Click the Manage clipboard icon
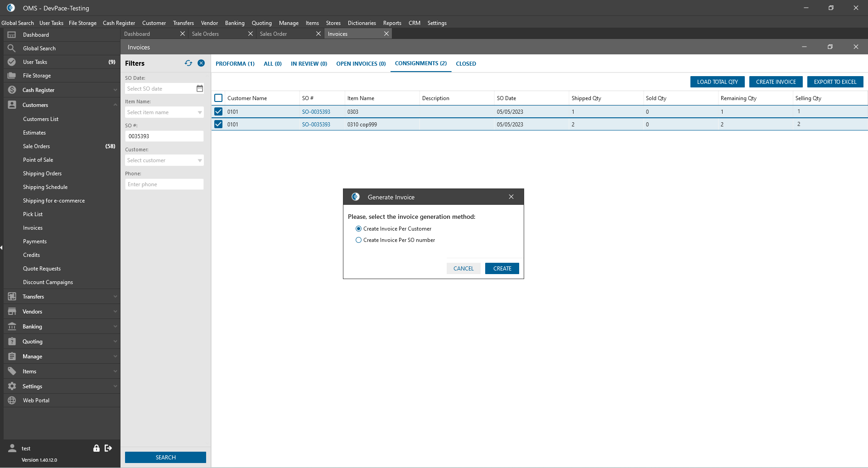This screenshot has width=868, height=468. pyautogui.click(x=12, y=357)
